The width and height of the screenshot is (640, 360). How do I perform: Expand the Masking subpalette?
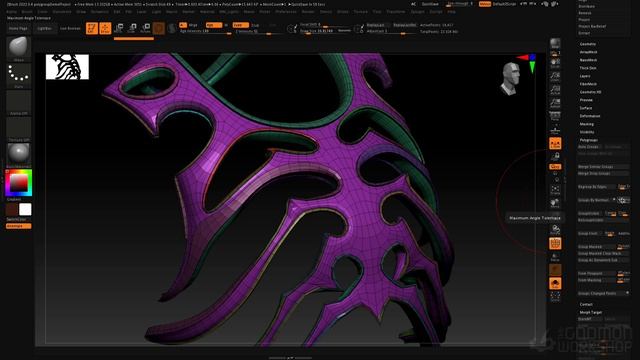tap(587, 124)
